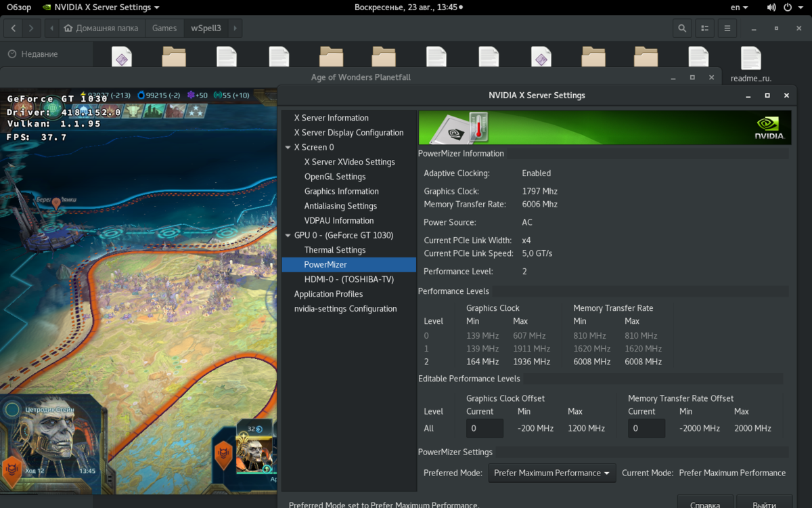812x508 pixels.
Task: Click the teal influence 55 icon
Action: pos(218,95)
